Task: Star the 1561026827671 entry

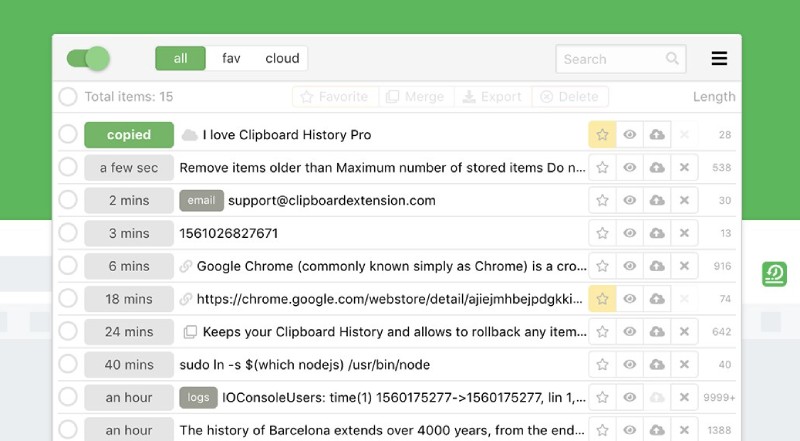Action: pyautogui.click(x=603, y=233)
